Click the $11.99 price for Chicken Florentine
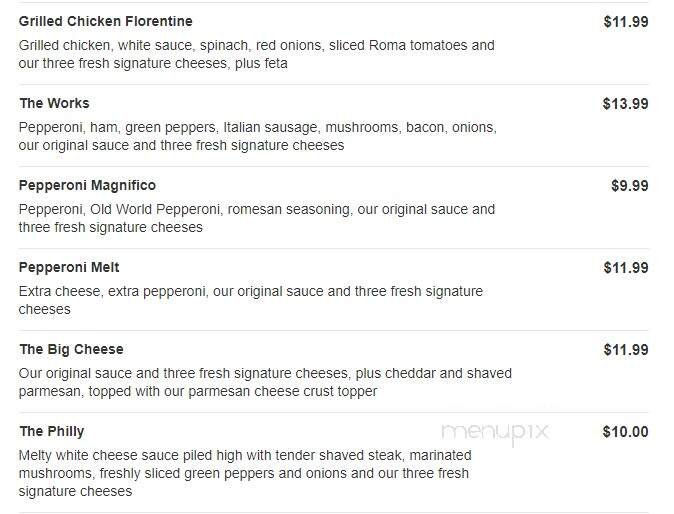The height and width of the screenshot is (514, 674). (625, 21)
